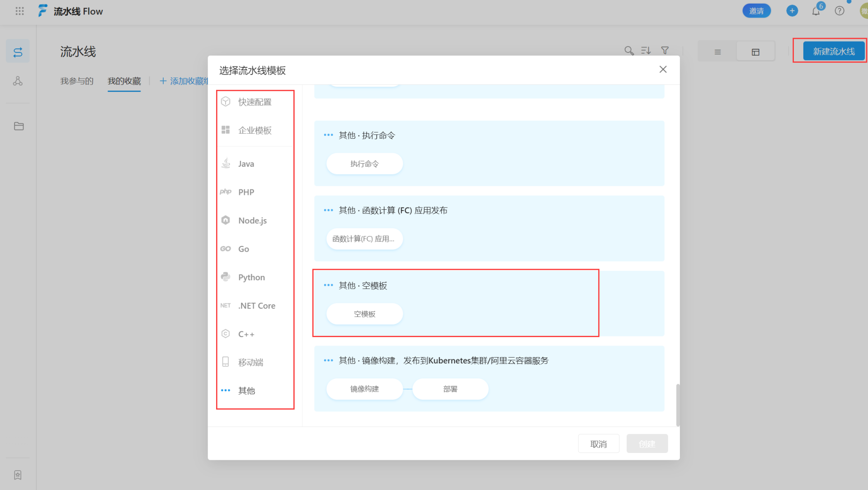Switch to 我参与的 tab
Viewport: 868px width, 490px height.
77,81
